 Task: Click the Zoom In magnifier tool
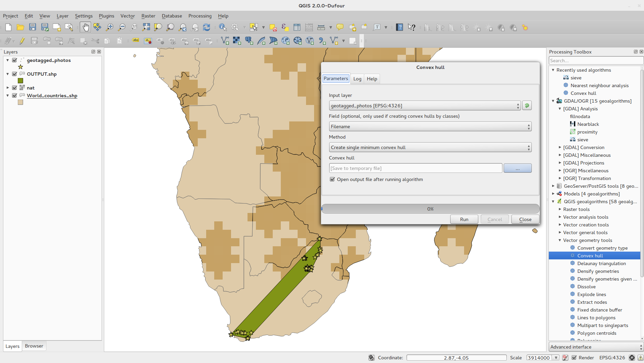click(109, 27)
